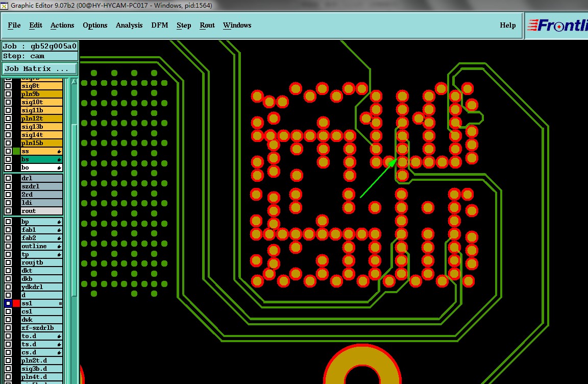Click the Job gb52g005a0 label
The width and height of the screenshot is (588, 384).
click(40, 46)
